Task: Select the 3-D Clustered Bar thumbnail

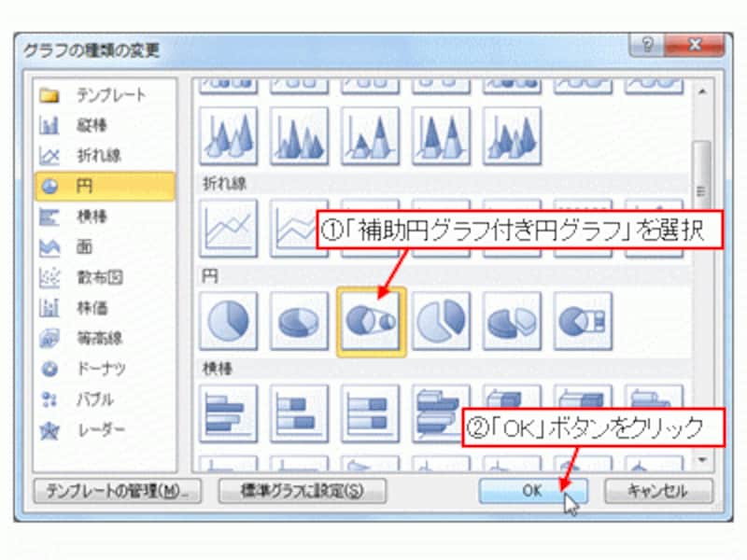Action: (441, 413)
